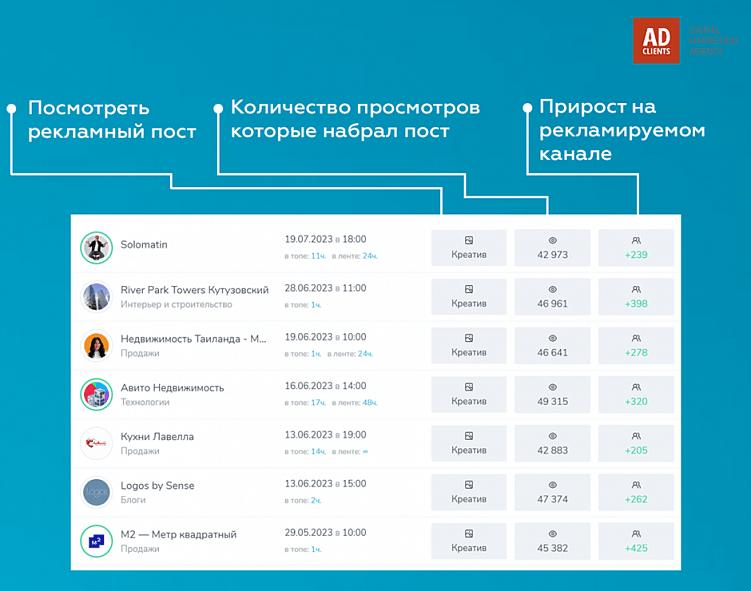The height and width of the screenshot is (591, 751).
Task: Click Продажи category under Кухни Лавелла
Action: [140, 451]
